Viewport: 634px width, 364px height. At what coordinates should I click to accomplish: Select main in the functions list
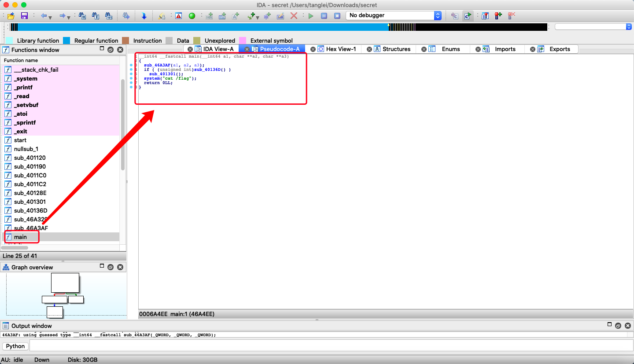(x=61, y=237)
